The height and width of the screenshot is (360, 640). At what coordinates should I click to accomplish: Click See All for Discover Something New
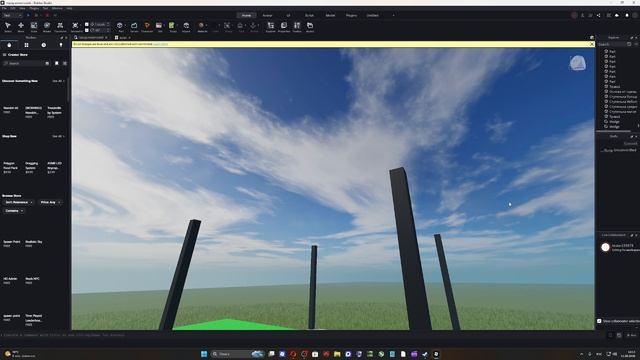[x=58, y=81]
